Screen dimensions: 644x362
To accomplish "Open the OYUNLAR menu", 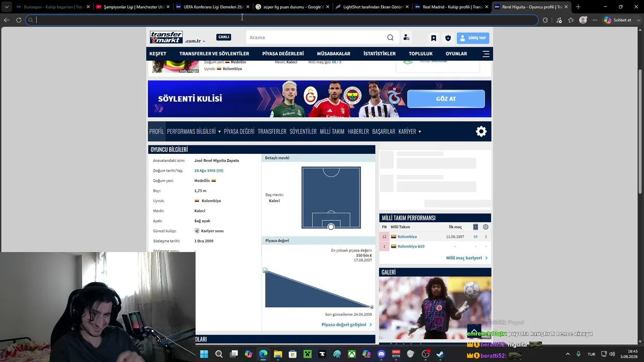I will click(456, 54).
